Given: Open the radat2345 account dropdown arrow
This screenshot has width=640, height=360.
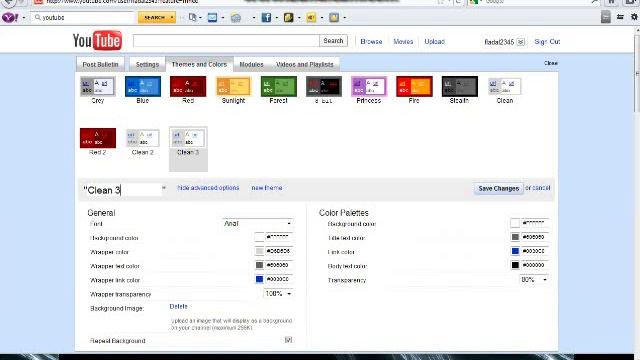Looking at the screenshot, I should [x=520, y=42].
